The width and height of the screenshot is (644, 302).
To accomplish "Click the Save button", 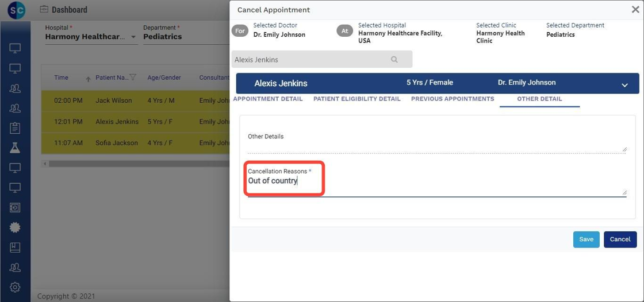I will click(586, 239).
